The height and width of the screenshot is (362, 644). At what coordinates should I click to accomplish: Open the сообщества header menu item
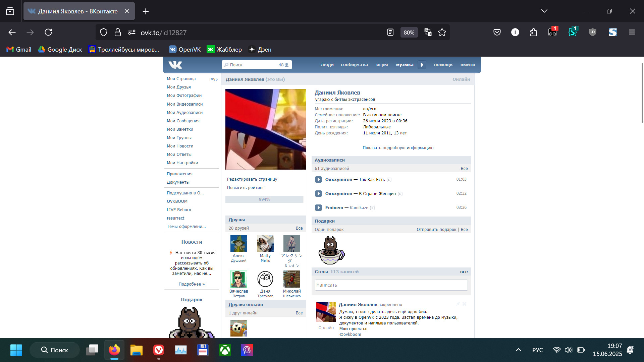pos(354,65)
